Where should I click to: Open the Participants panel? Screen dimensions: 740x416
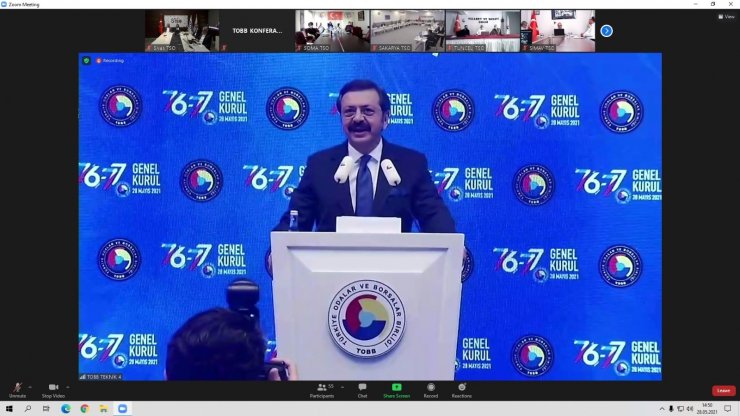click(x=322, y=390)
